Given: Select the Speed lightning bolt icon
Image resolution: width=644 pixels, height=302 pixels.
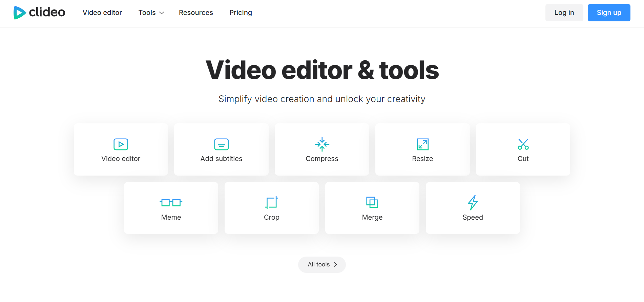Looking at the screenshot, I should [x=473, y=202].
